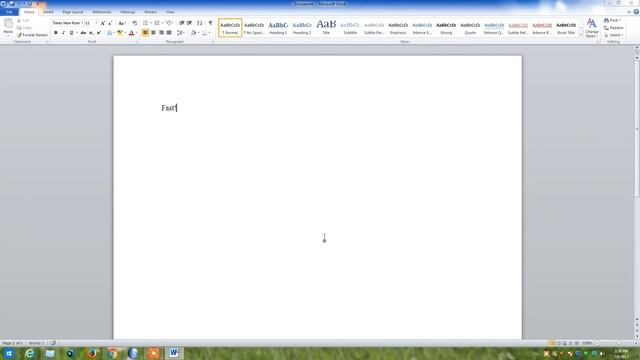
Task: Open Word Help question mark icon
Action: 636,12
